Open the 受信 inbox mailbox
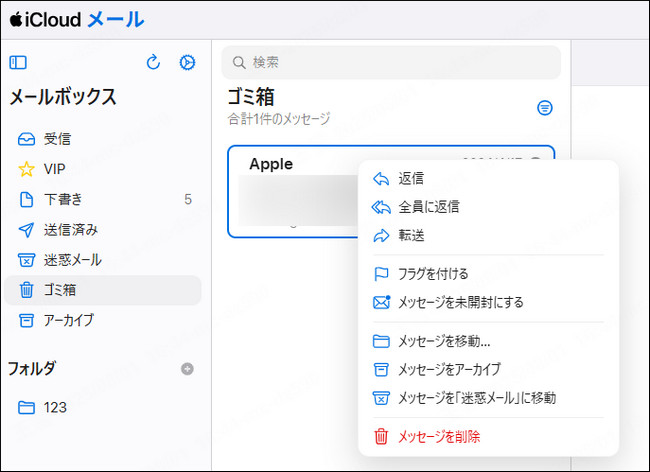The image size is (650, 472). pos(102,139)
